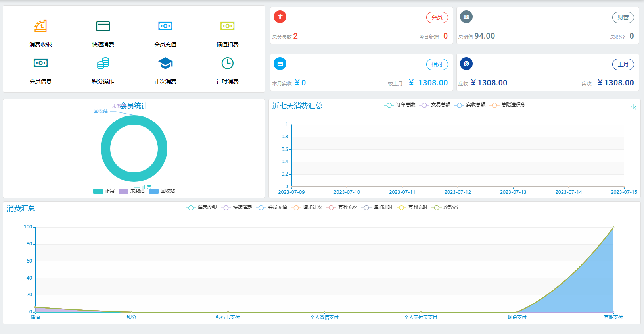Click the 会员 tag button
The image size is (644, 334).
click(437, 17)
